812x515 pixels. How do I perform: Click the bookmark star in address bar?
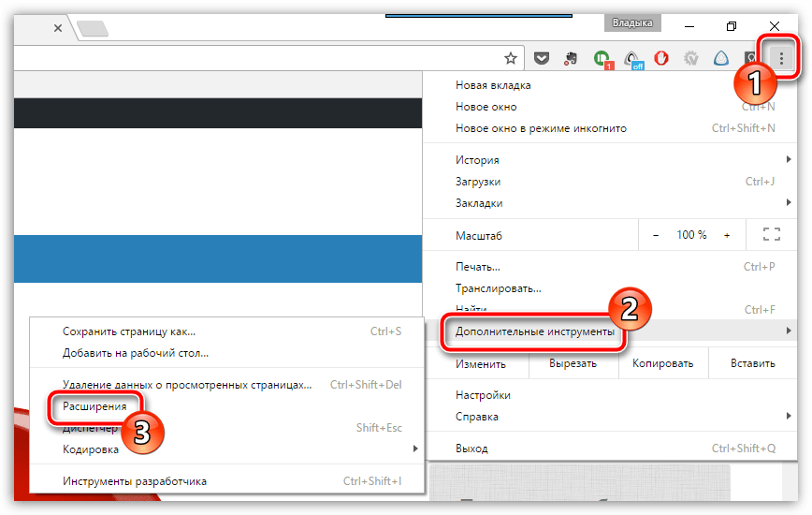pos(511,58)
